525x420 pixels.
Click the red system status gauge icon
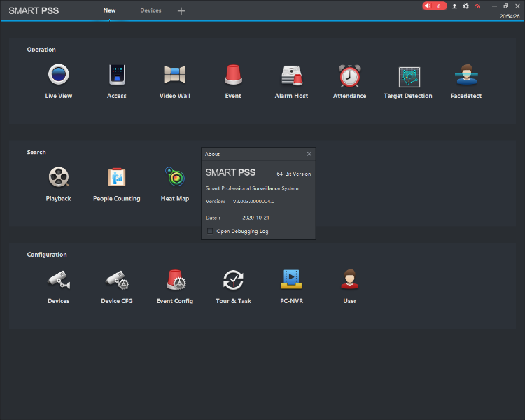point(477,6)
